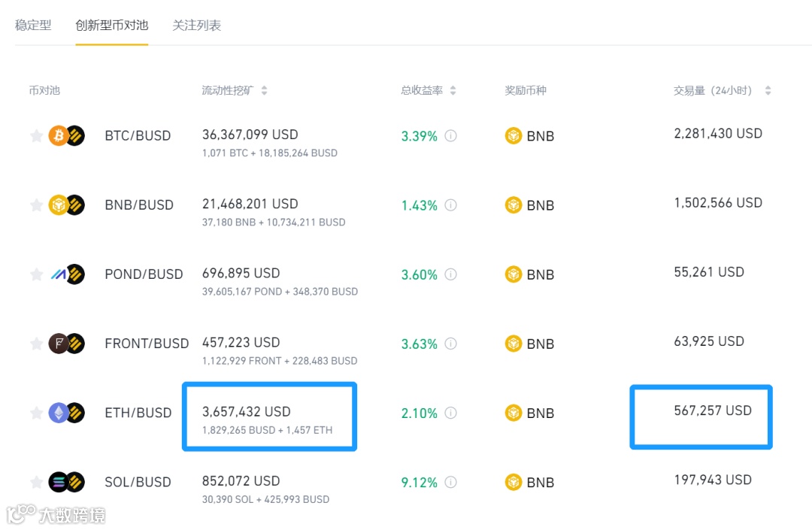Screen dimensions: 812x530
Task: Click BNB reward icon in BTC/BUSD row
Action: click(x=514, y=135)
